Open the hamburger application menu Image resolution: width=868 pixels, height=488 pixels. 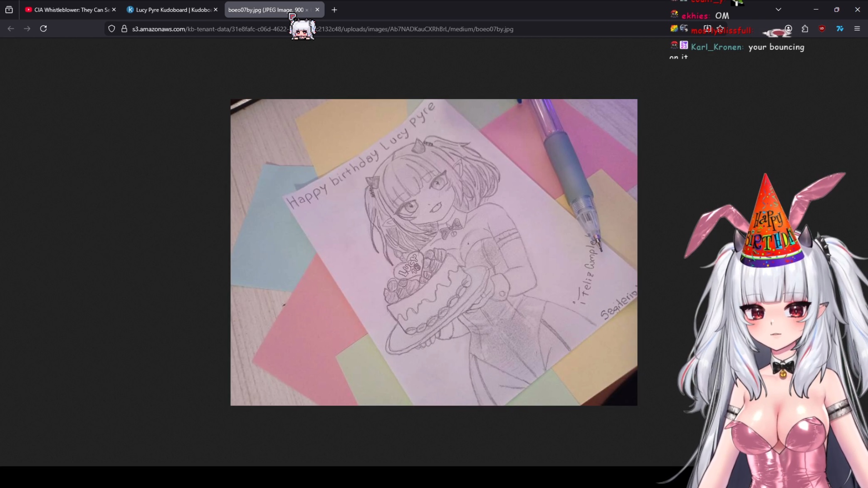click(857, 29)
